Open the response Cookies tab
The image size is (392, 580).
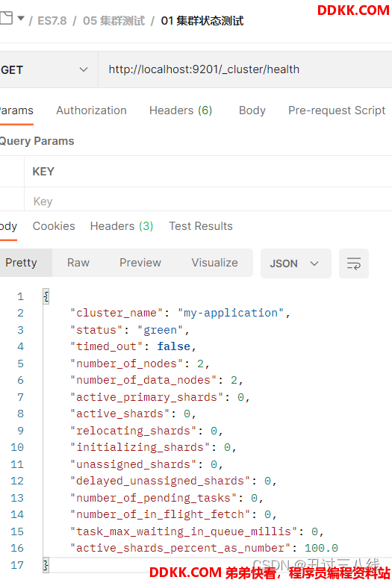54,226
